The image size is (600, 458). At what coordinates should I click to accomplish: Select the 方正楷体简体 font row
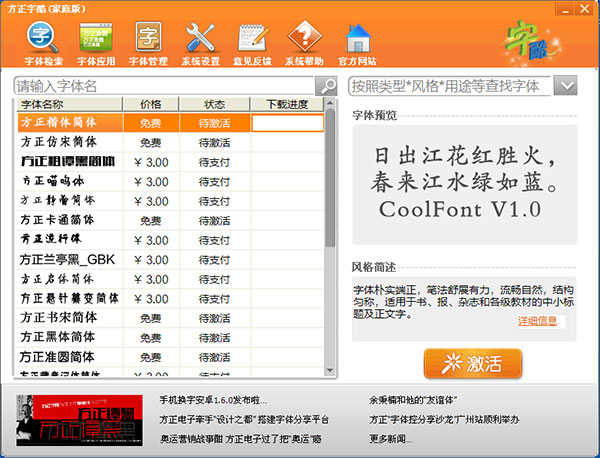171,123
